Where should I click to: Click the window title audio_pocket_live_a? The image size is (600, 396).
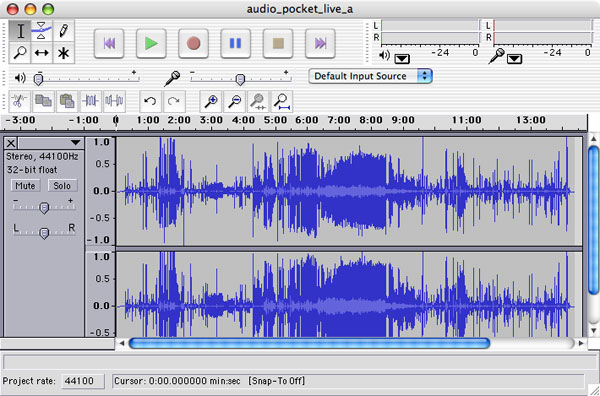click(300, 9)
